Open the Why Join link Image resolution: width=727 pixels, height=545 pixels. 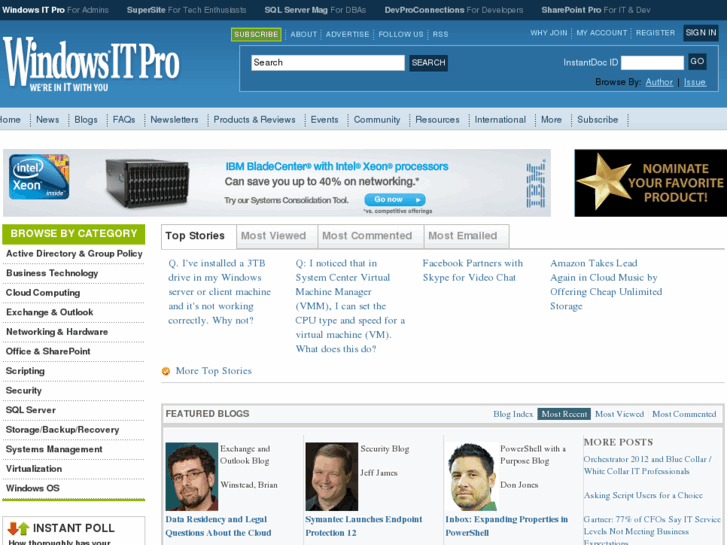pyautogui.click(x=548, y=33)
